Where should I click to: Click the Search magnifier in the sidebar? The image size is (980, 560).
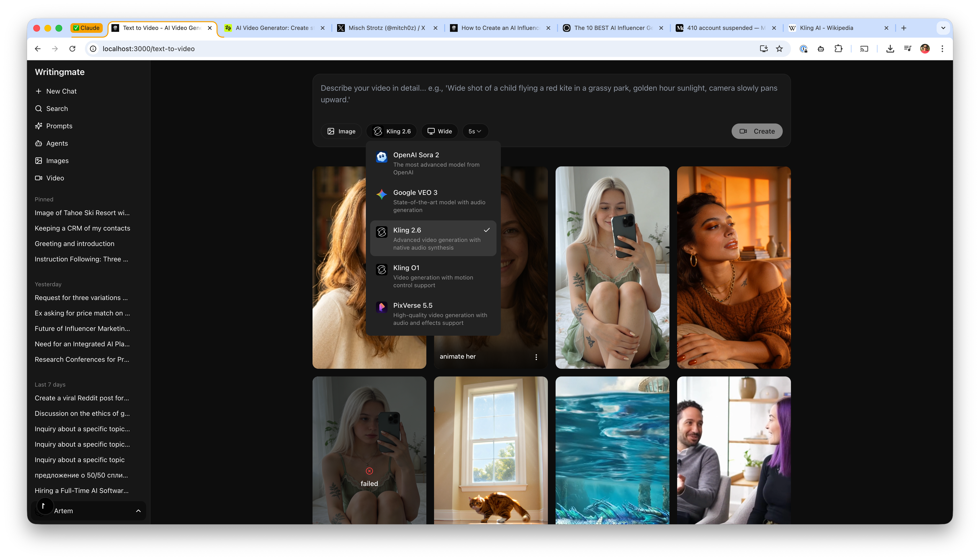tap(39, 108)
